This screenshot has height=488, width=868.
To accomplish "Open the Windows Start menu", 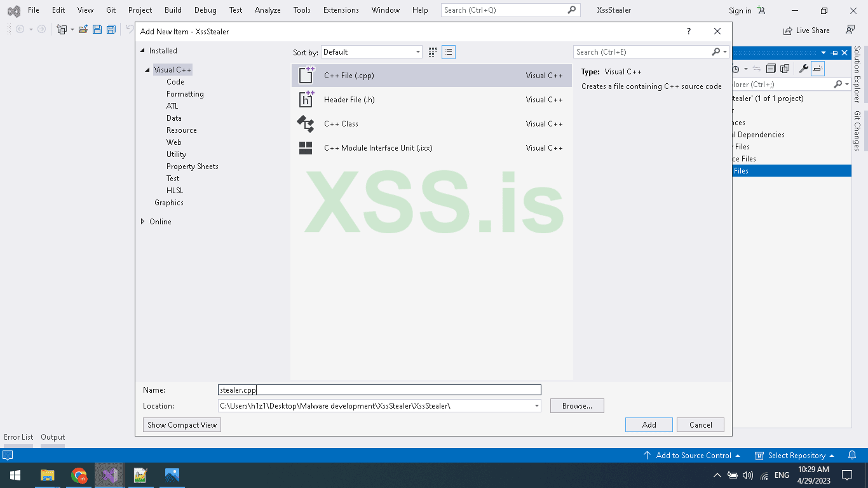I will tap(15, 475).
